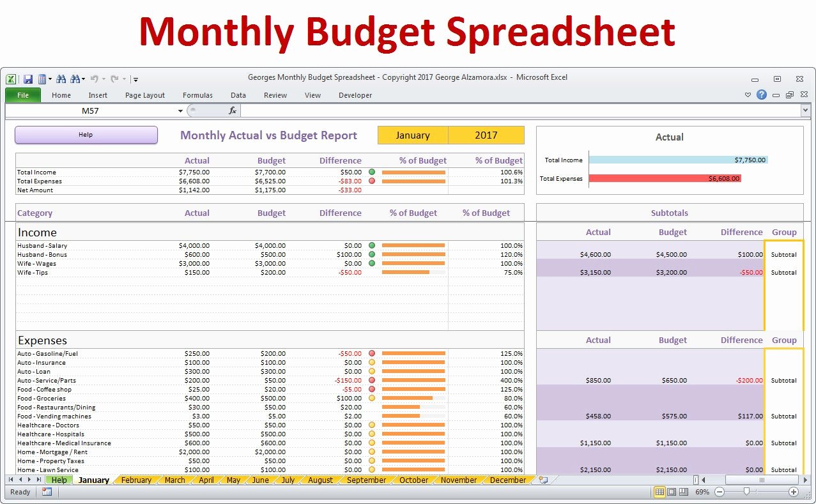Image resolution: width=816 pixels, height=504 pixels.
Task: Minimize the ribbon using the caret icon
Action: click(x=748, y=95)
